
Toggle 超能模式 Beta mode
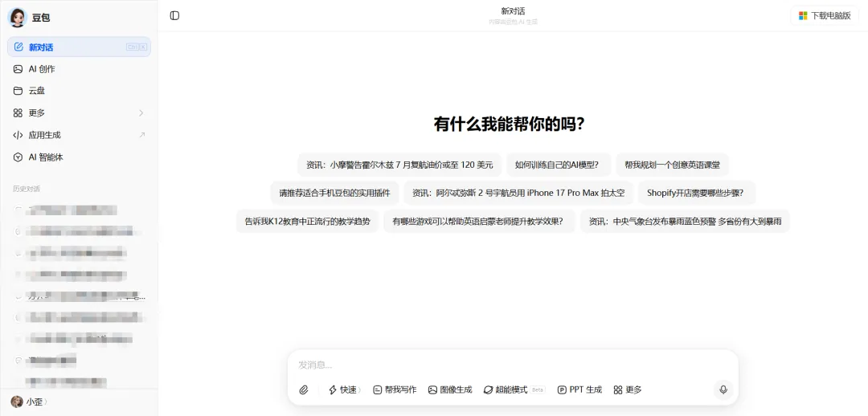[x=514, y=390]
